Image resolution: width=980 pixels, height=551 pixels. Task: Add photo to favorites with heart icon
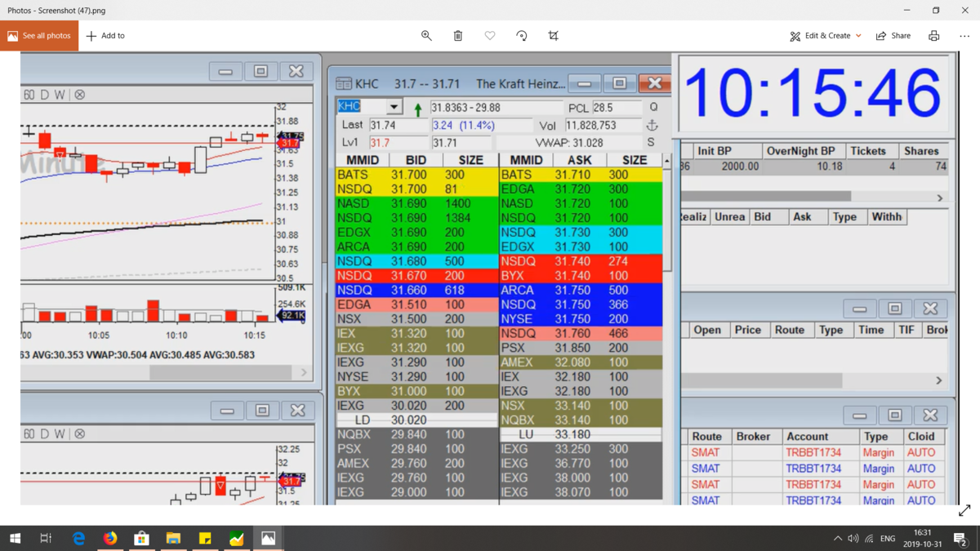[x=490, y=36]
